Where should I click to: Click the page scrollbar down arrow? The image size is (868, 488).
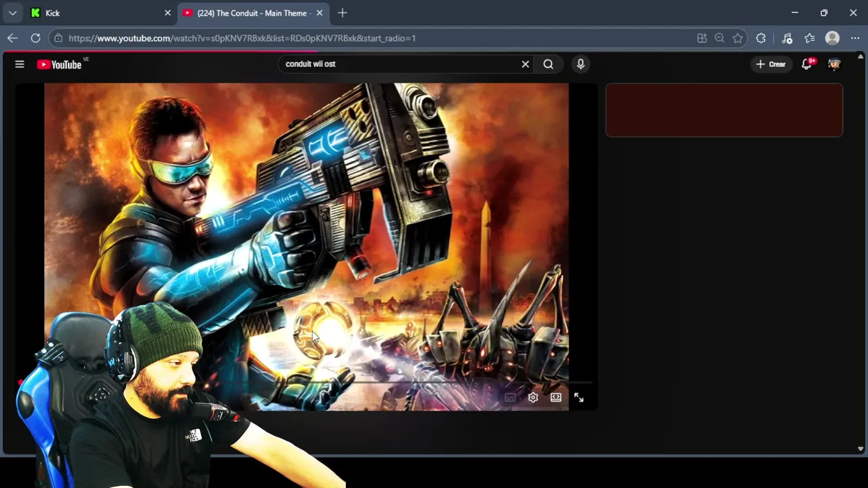click(861, 449)
